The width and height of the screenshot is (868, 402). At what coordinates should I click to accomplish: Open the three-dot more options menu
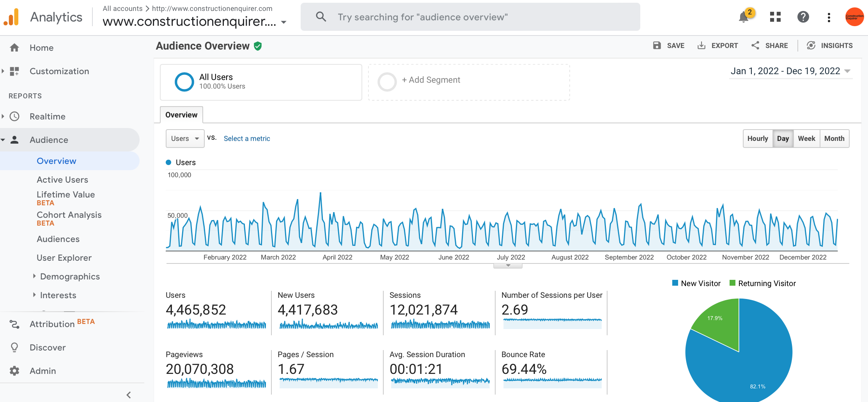(x=829, y=17)
